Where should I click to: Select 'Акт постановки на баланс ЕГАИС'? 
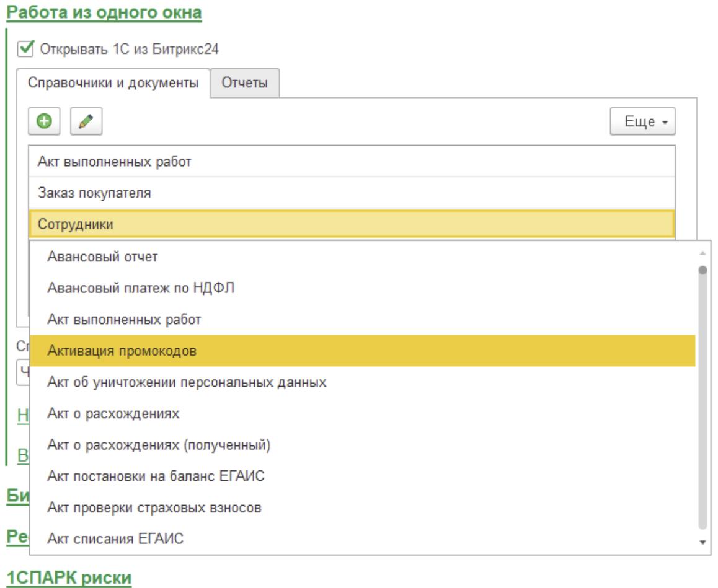click(x=156, y=476)
